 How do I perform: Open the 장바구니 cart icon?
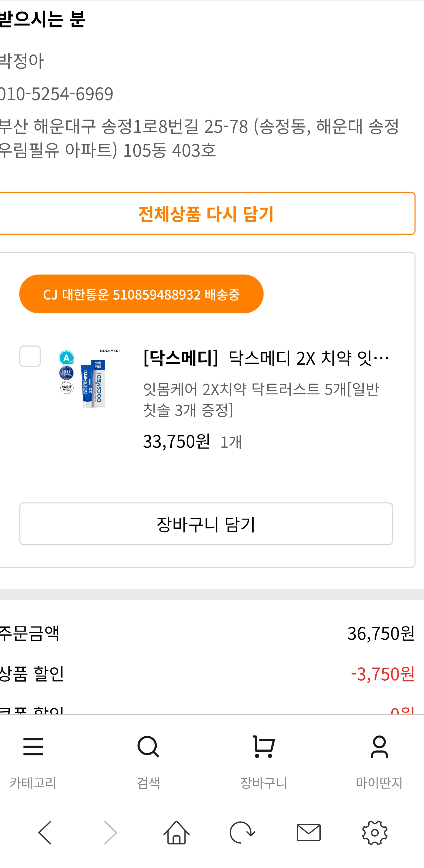[264, 746]
